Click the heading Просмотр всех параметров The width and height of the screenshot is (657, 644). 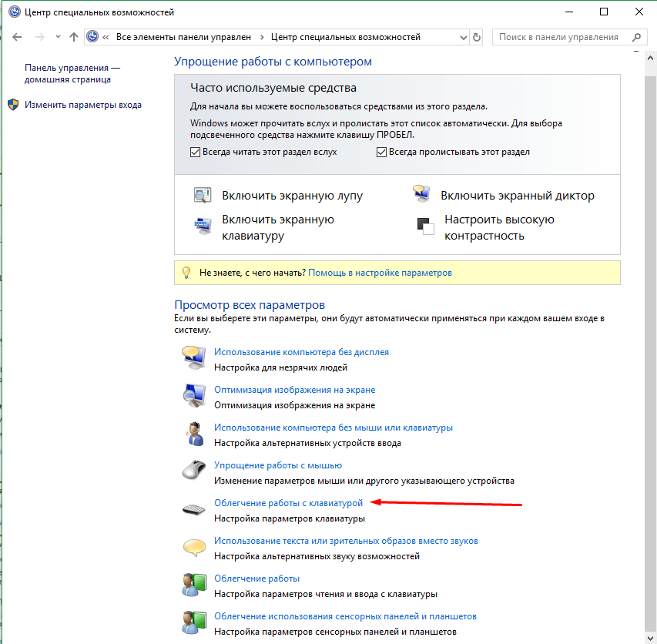pos(250,304)
